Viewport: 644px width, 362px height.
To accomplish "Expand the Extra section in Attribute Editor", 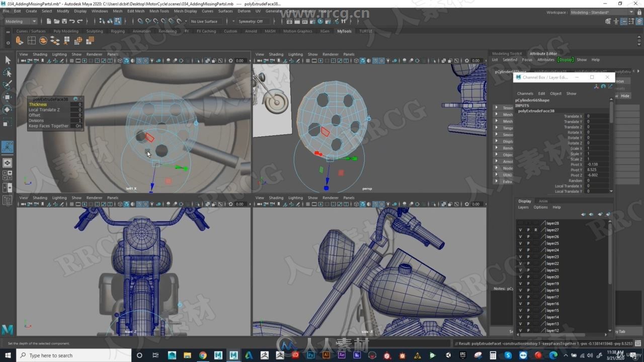I will 496,182.
